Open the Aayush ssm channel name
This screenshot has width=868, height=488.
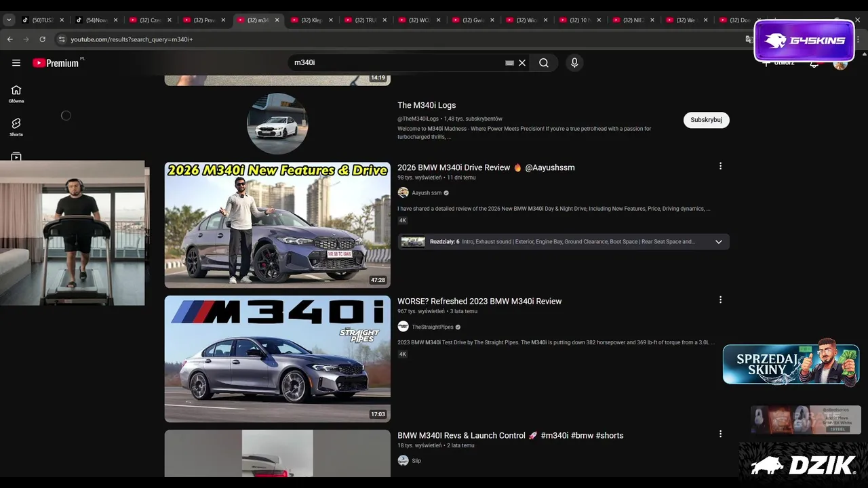point(427,193)
